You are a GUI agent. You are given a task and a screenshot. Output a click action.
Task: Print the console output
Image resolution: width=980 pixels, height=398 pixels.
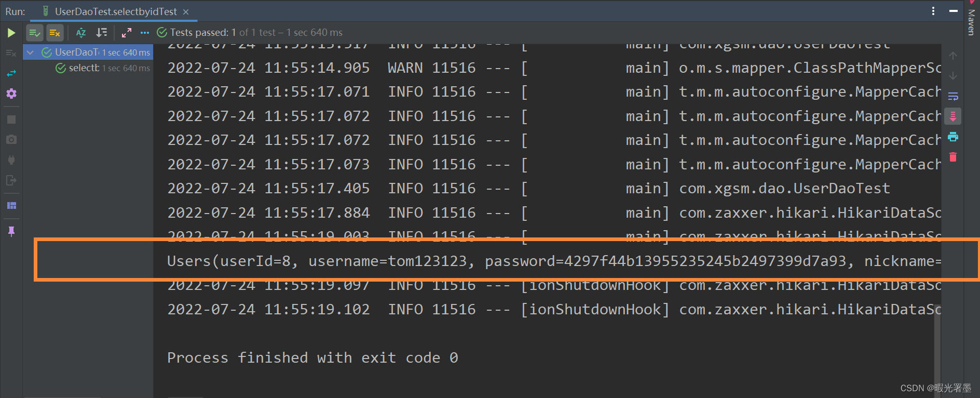coord(953,137)
